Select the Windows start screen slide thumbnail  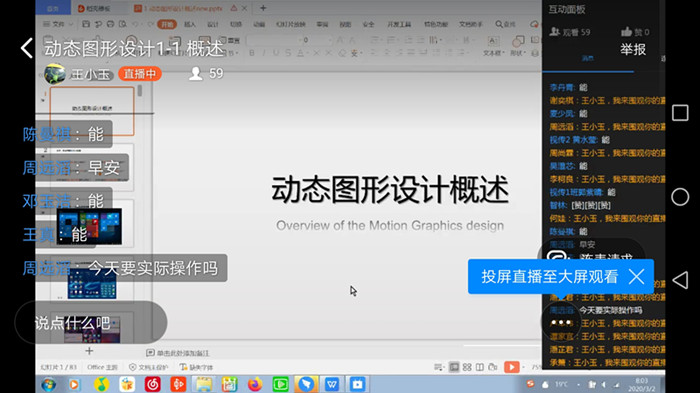pos(89,226)
